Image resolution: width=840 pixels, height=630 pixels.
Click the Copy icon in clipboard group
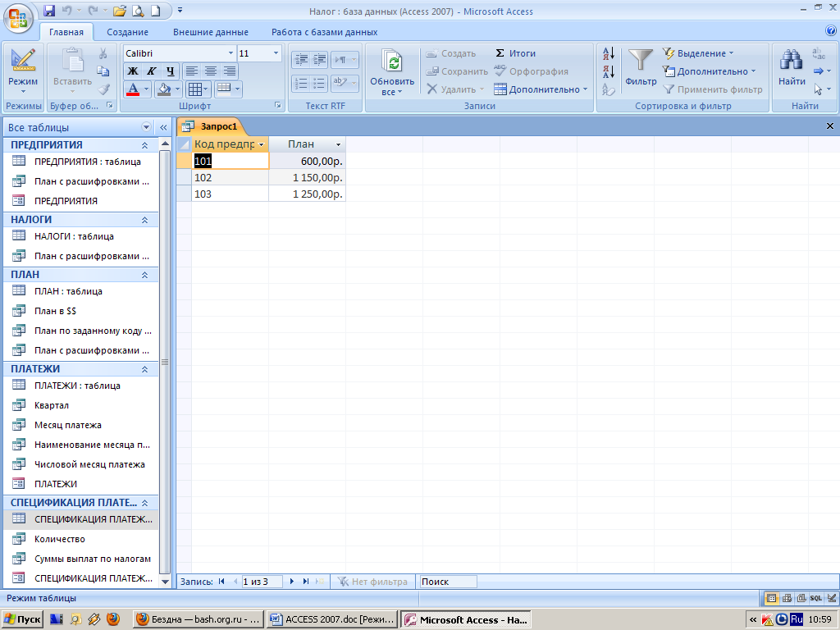[103, 71]
